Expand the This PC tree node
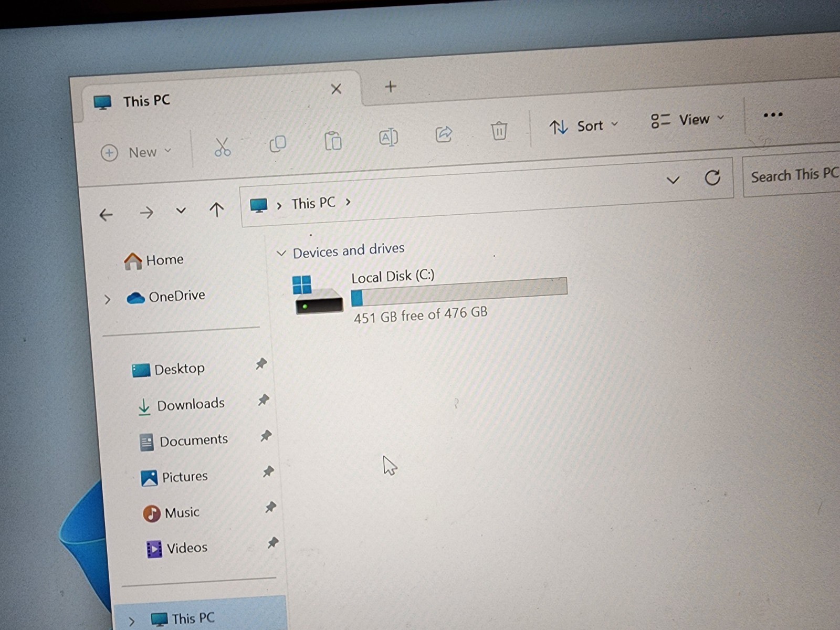The image size is (840, 630). click(x=132, y=622)
